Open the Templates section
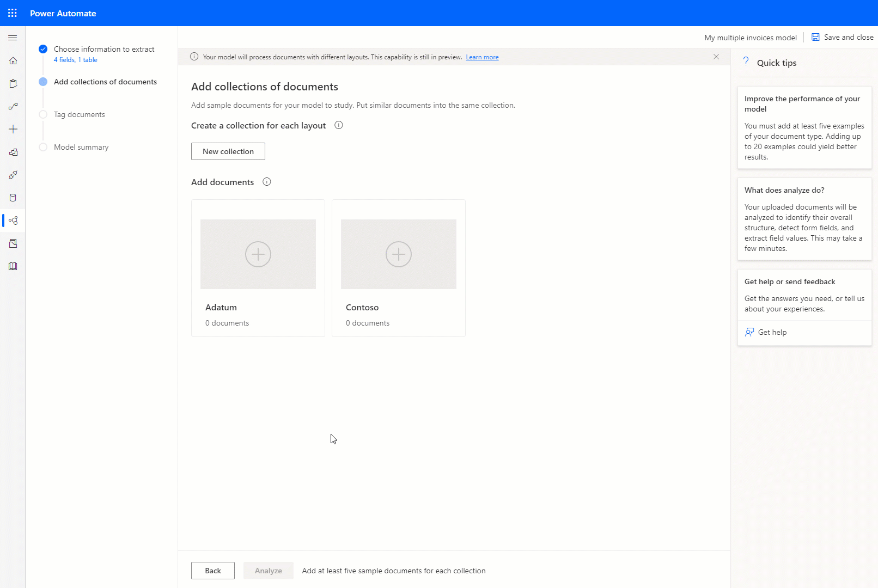 [x=13, y=152]
